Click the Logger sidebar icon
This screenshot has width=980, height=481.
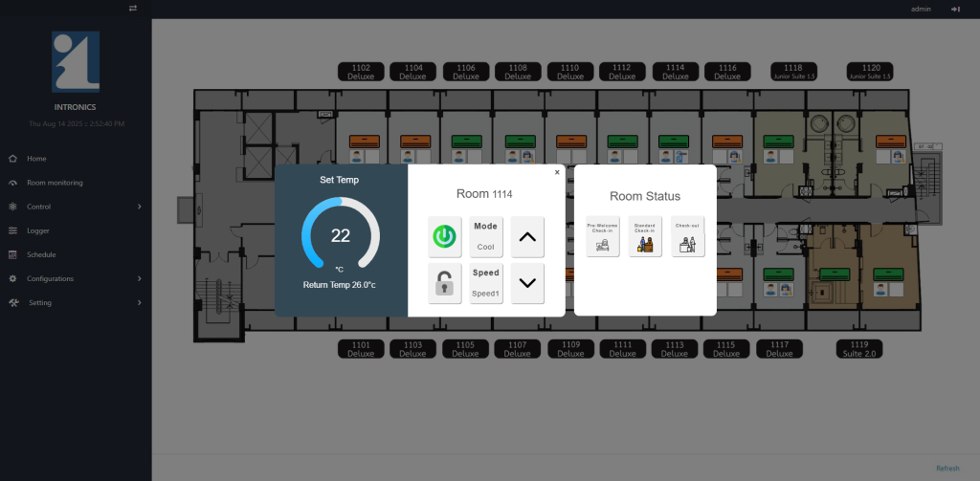tap(12, 230)
